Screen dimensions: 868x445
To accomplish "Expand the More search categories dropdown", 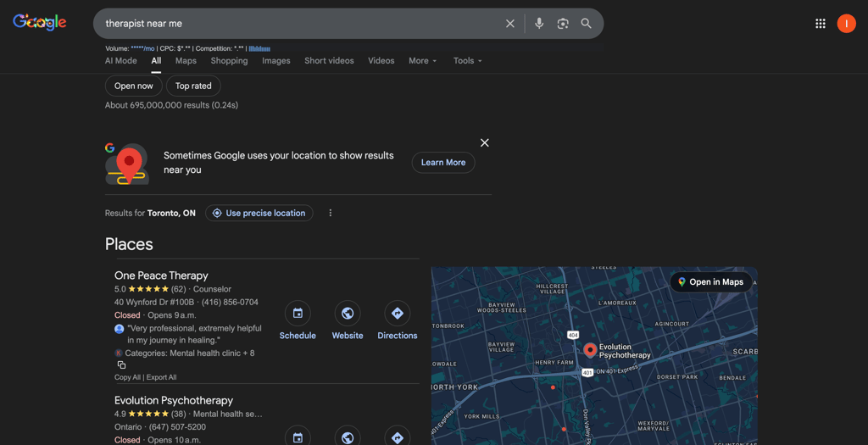I will [x=423, y=61].
